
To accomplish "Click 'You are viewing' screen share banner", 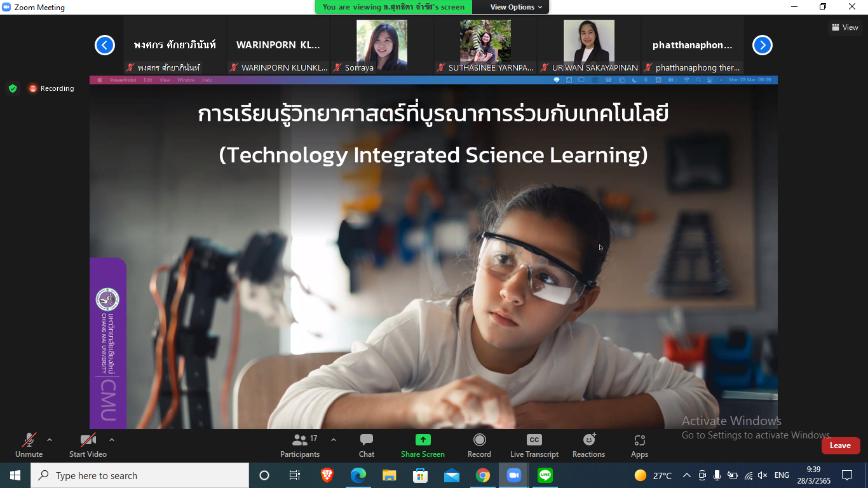I will click(393, 7).
